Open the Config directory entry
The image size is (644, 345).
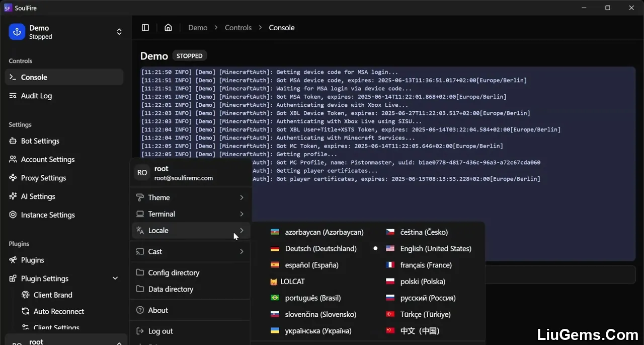tap(190, 272)
